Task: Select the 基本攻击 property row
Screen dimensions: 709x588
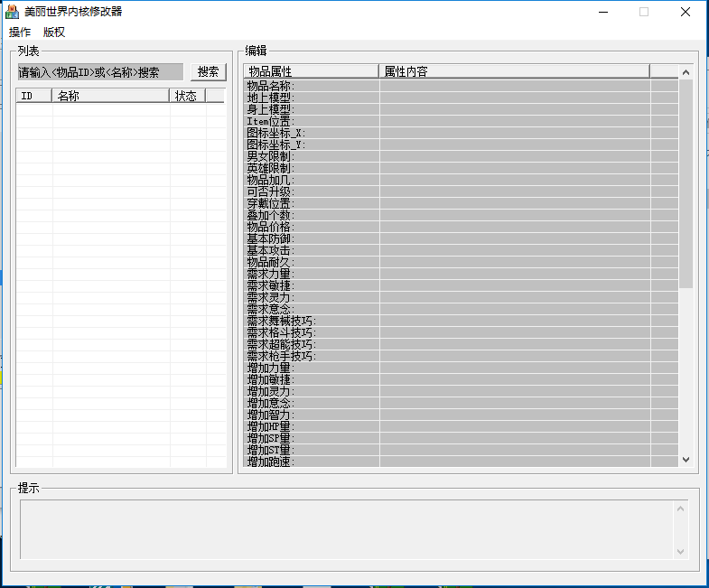Action: pos(311,250)
